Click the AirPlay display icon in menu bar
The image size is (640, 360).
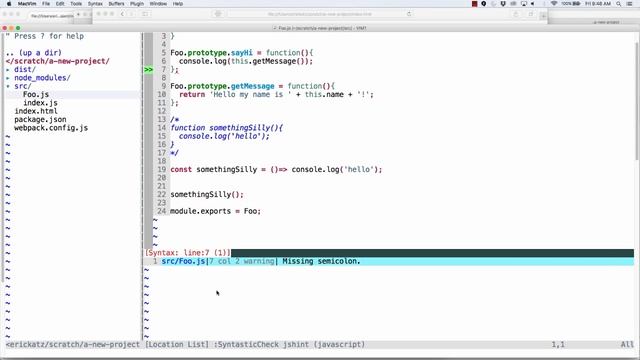[524, 4]
